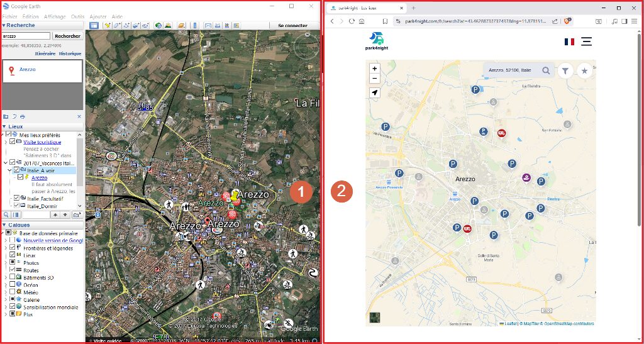Viewport: 644px width, 344px height.
Task: Toggle the Italie_A voir checkbox
Action: tap(16, 170)
